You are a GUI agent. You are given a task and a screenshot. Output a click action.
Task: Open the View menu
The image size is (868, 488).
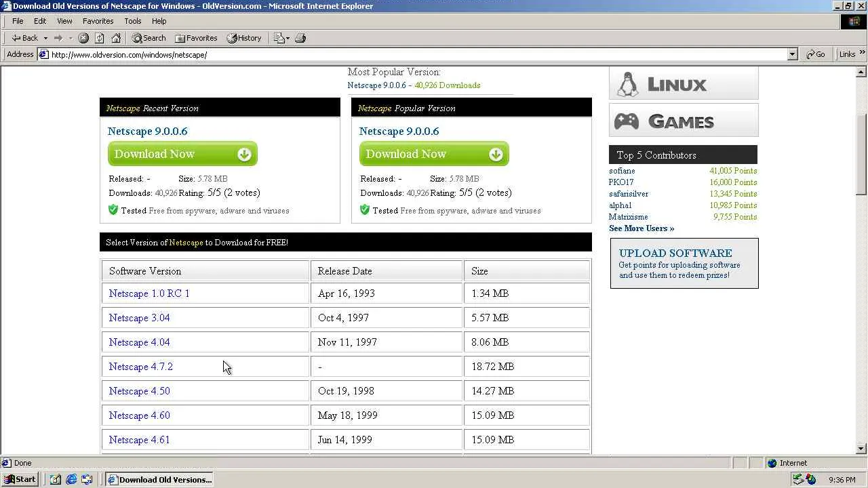[64, 21]
